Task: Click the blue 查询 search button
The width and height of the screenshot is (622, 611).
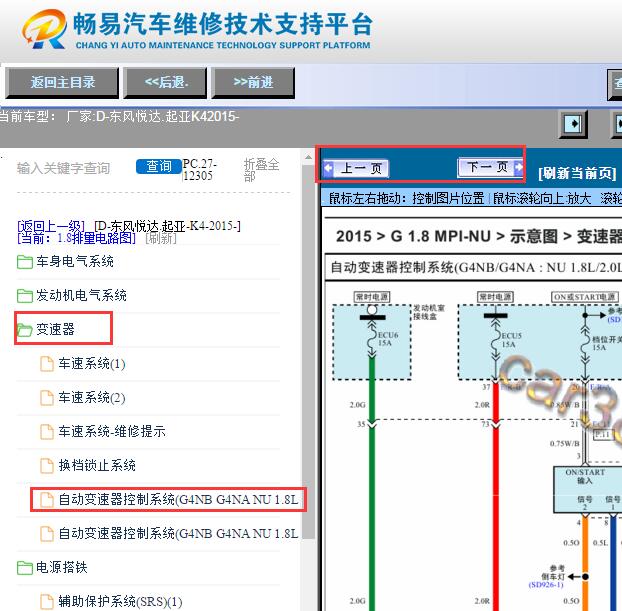Action: pos(159,167)
